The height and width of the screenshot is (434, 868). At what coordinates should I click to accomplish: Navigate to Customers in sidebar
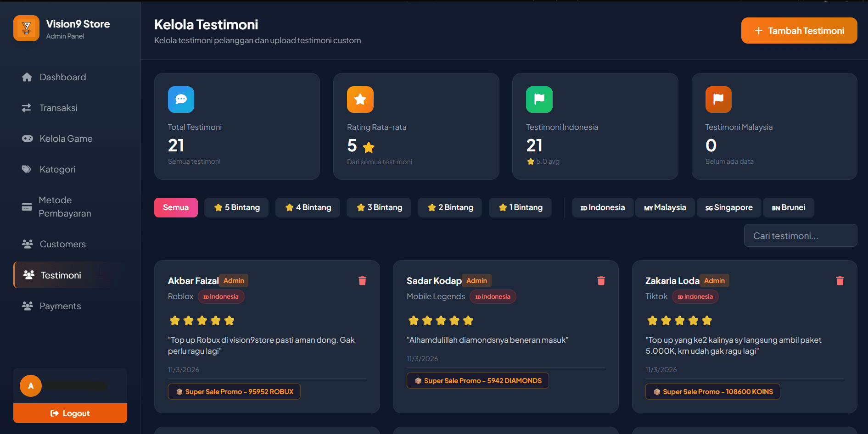point(70,244)
